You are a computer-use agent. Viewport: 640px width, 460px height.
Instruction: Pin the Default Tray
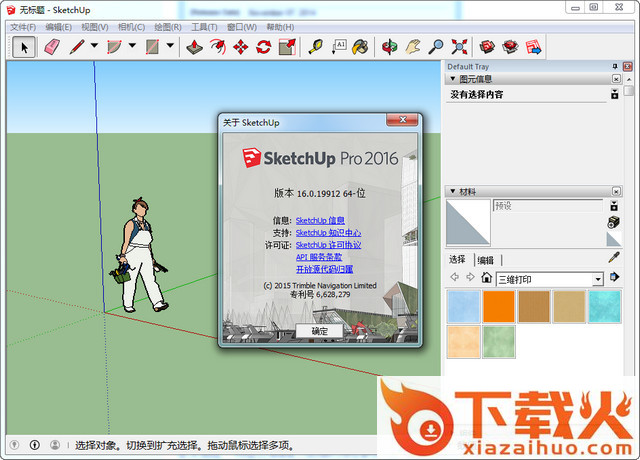pos(615,66)
